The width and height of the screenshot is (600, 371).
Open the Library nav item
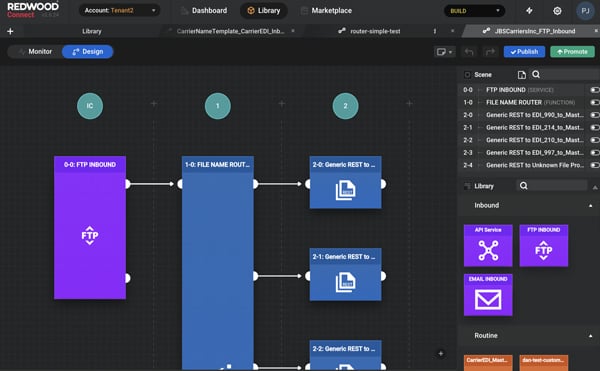pyautogui.click(x=264, y=11)
